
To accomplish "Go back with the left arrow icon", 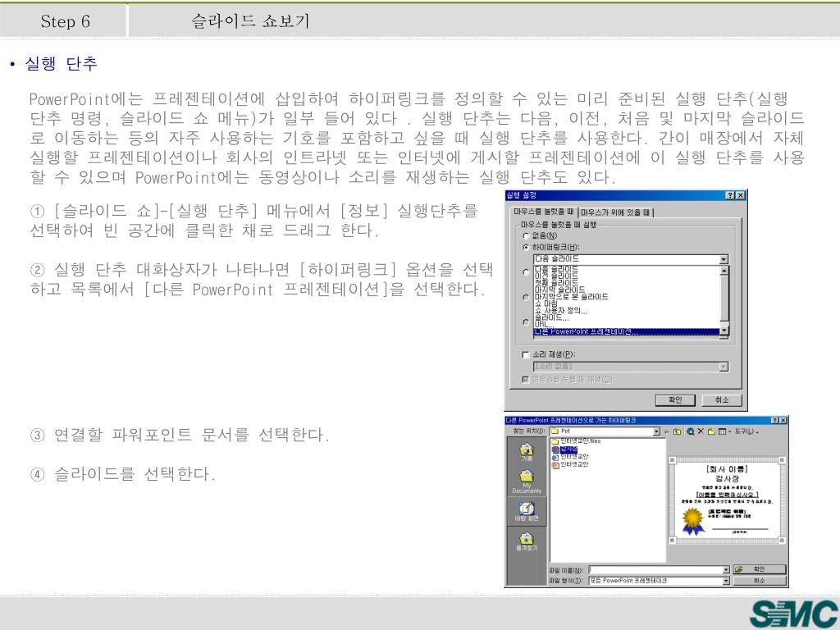I will point(667,431).
